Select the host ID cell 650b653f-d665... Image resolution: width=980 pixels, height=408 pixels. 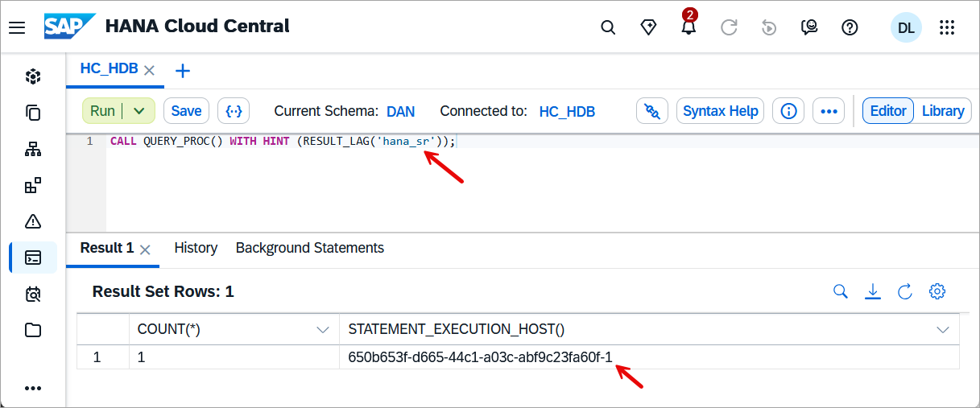tap(649, 357)
